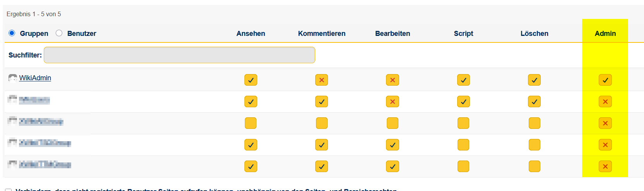Toggle fourth row Kommentieren allowed checkbox
Screen dimensions: 644x191
321,145
